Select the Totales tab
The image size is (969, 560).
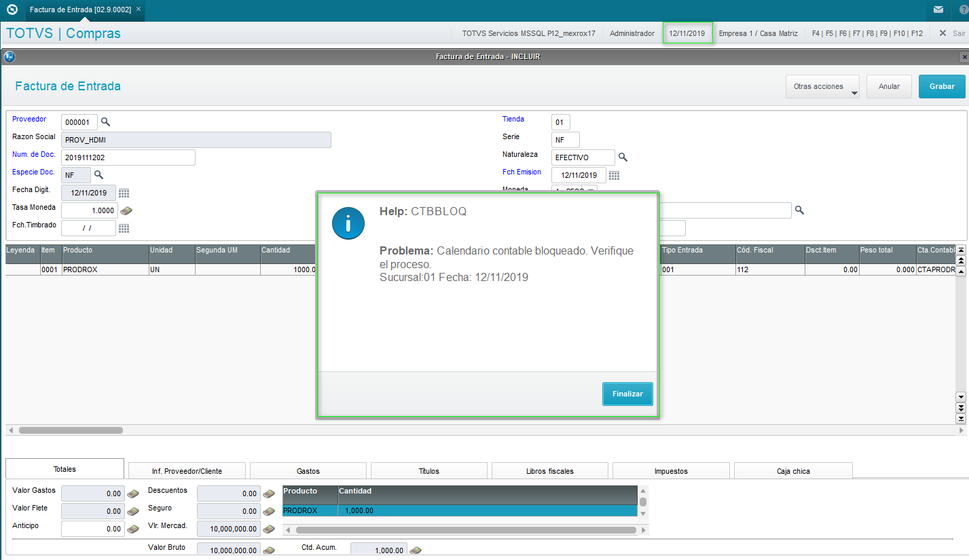click(65, 469)
